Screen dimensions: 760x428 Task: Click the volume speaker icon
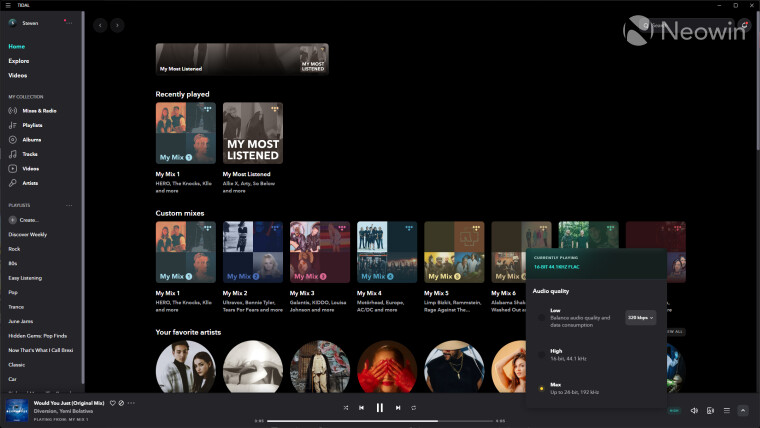694,411
